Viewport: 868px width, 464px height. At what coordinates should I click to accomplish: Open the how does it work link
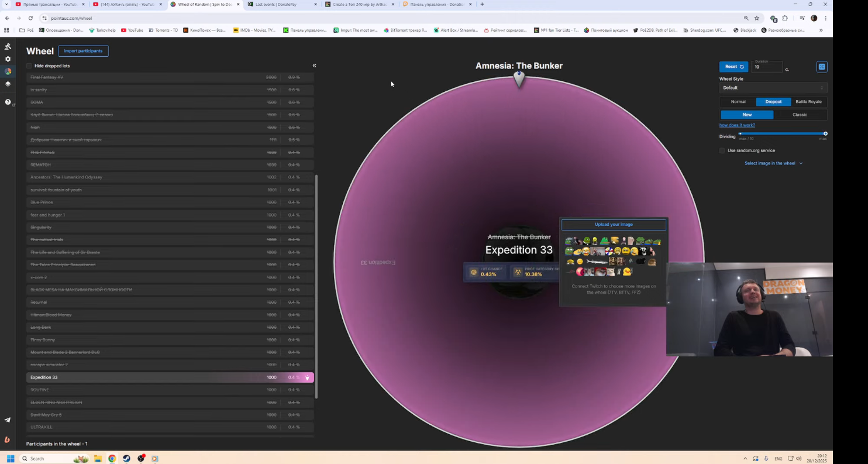coord(737,125)
